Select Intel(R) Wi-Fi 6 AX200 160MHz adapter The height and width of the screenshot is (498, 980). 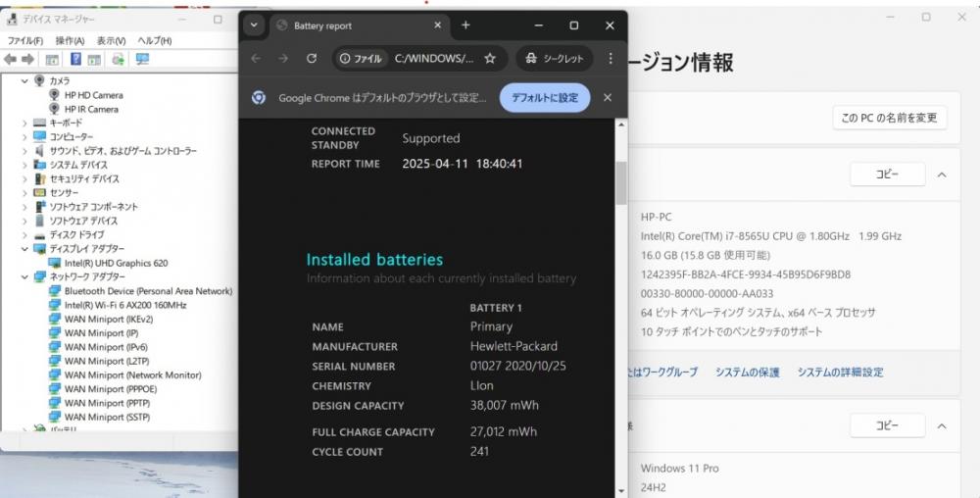point(125,305)
